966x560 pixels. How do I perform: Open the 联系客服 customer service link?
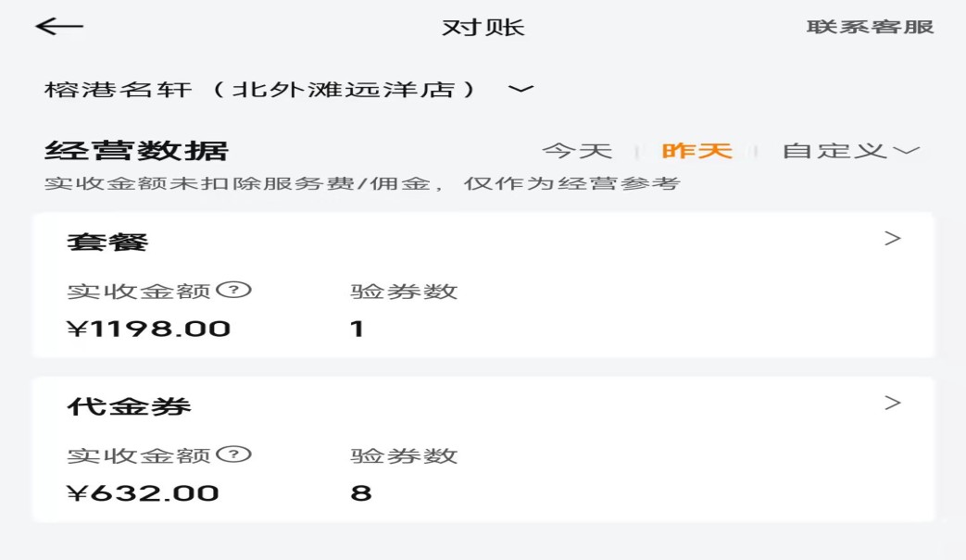tap(870, 27)
